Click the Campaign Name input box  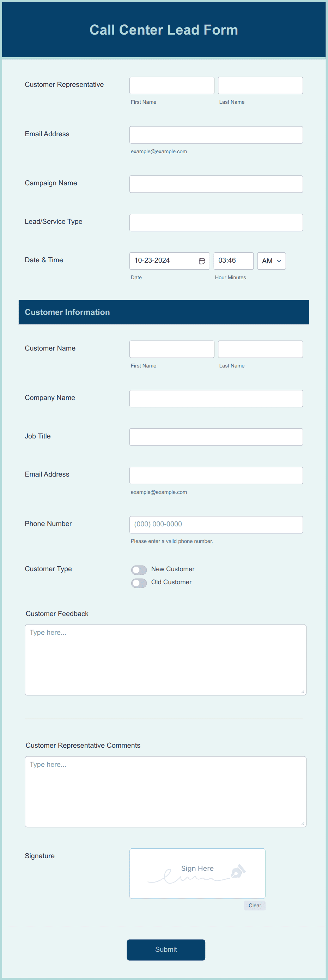click(215, 184)
